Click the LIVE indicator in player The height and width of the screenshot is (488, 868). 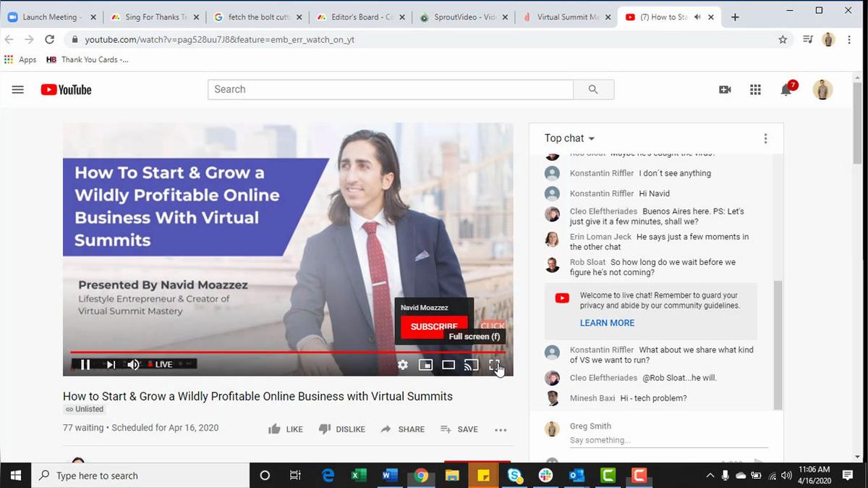pyautogui.click(x=161, y=365)
